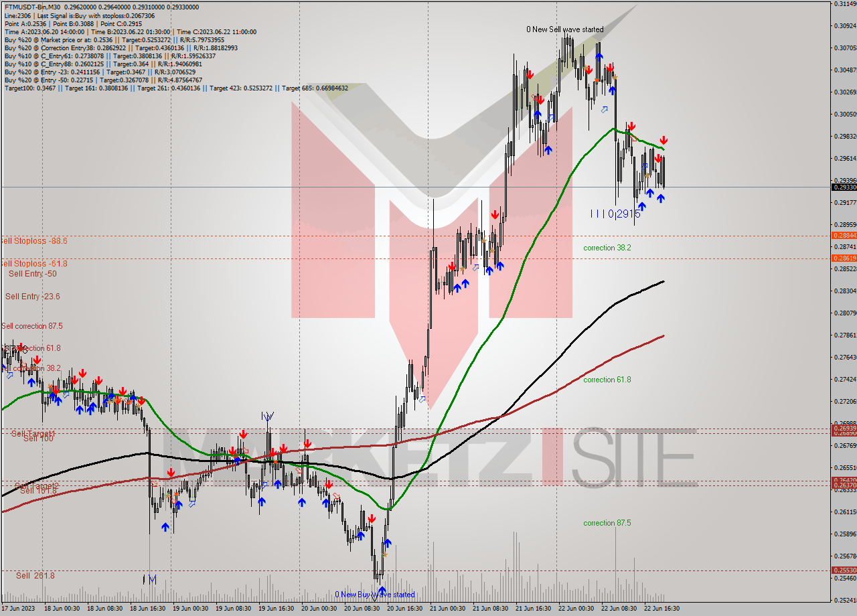The width and height of the screenshot is (857, 616).
Task: Select the red 0.26939 price tag
Action: point(844,428)
